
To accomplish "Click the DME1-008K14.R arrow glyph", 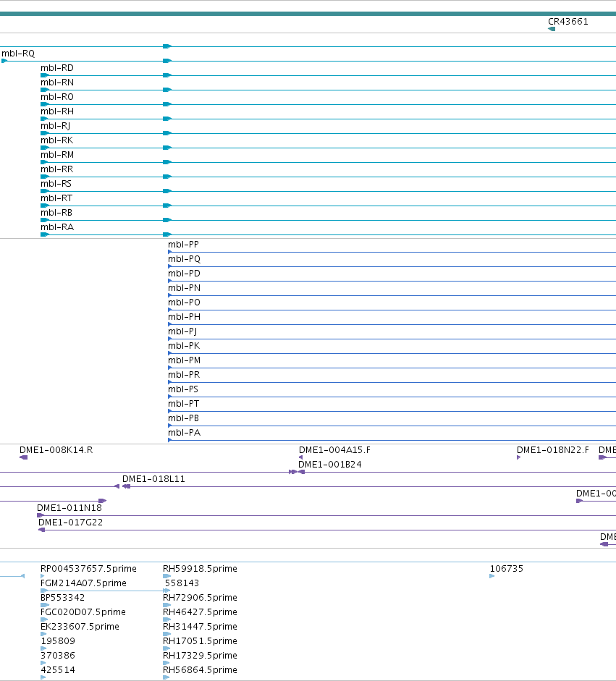I will [x=24, y=457].
